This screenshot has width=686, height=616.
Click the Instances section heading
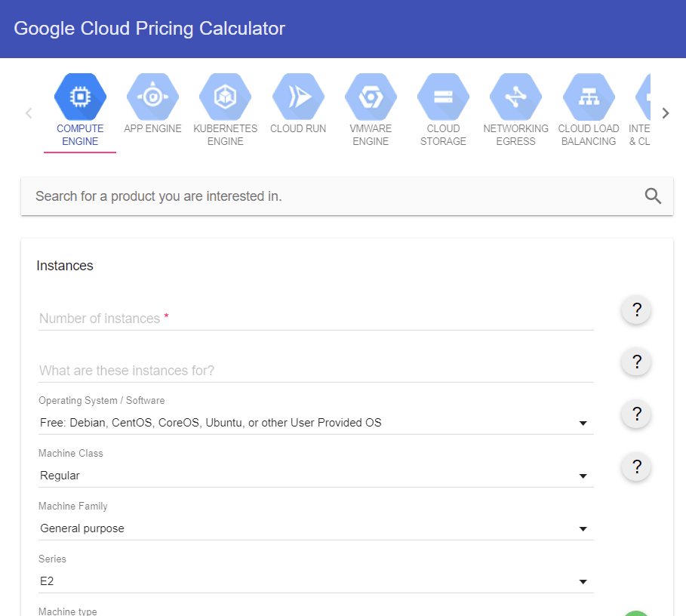(65, 266)
